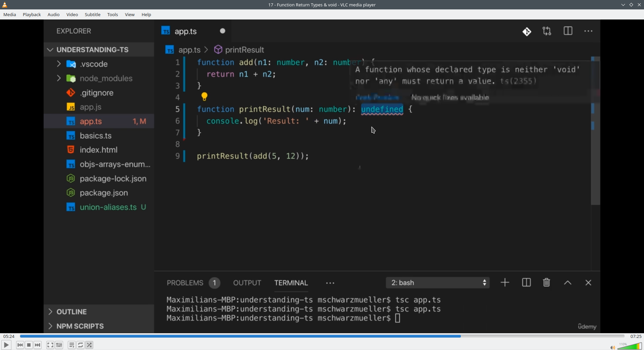Split the editor to the right

568,31
